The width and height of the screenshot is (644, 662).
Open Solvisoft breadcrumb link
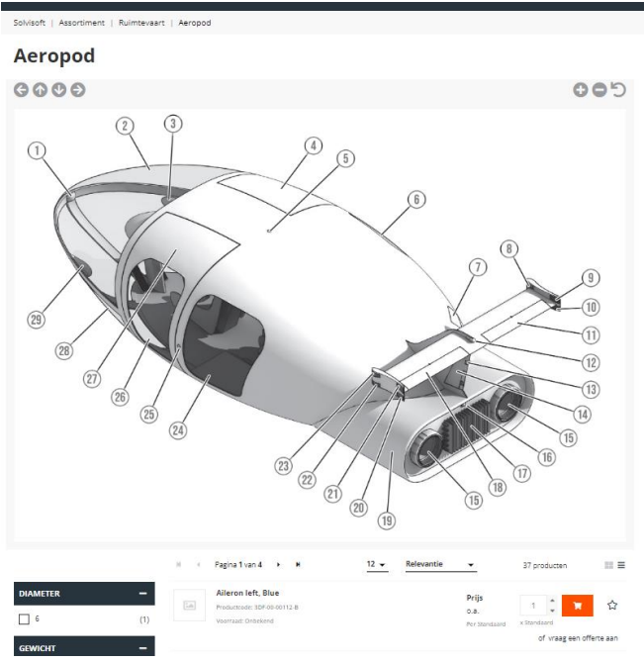[29, 23]
